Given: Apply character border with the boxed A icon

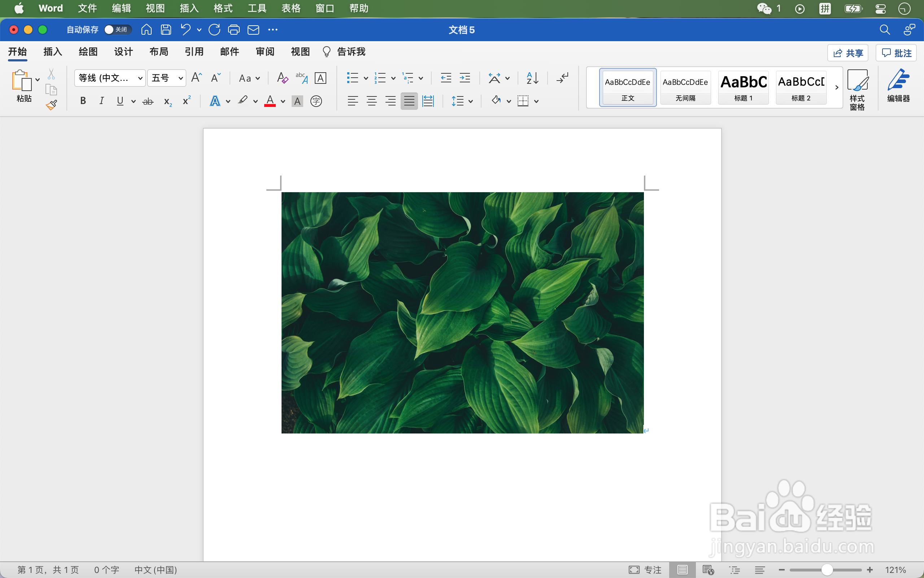Looking at the screenshot, I should [321, 78].
